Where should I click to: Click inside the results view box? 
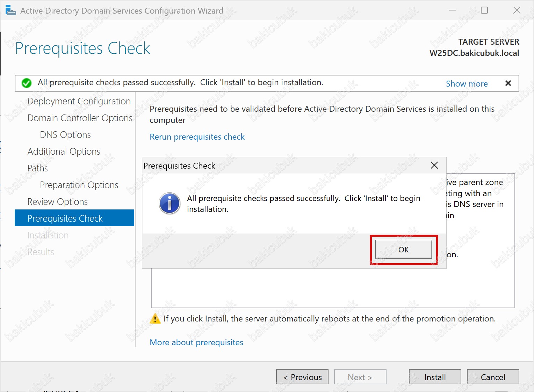coord(333,288)
